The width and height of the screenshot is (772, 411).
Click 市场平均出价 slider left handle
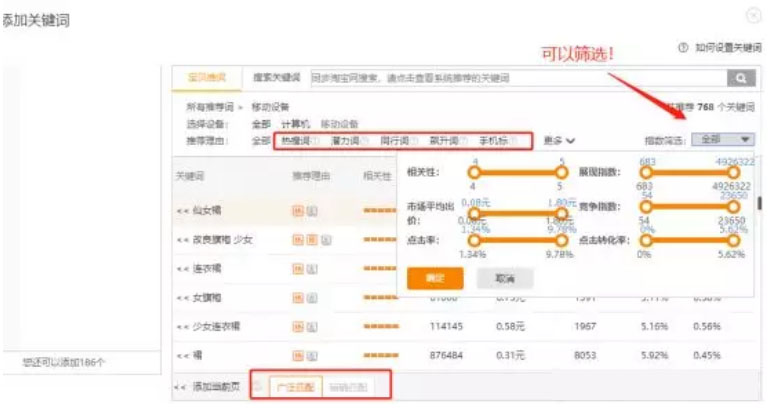click(x=474, y=214)
